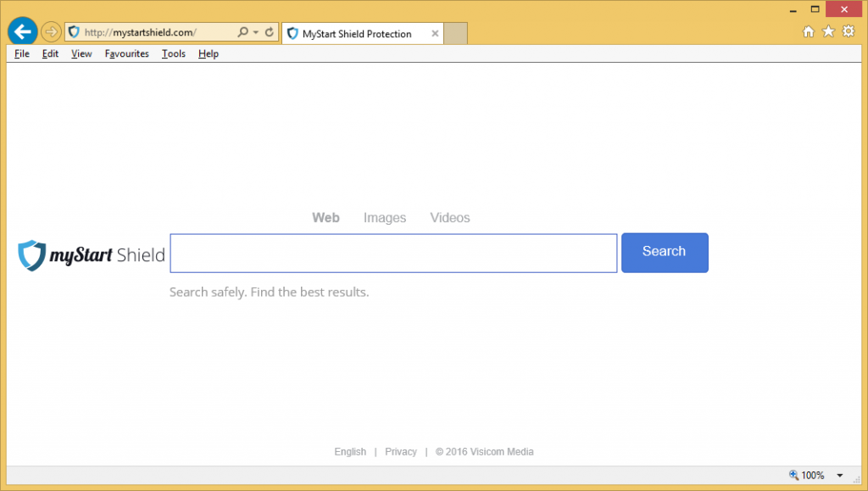Open the Privacy link in footer

400,452
